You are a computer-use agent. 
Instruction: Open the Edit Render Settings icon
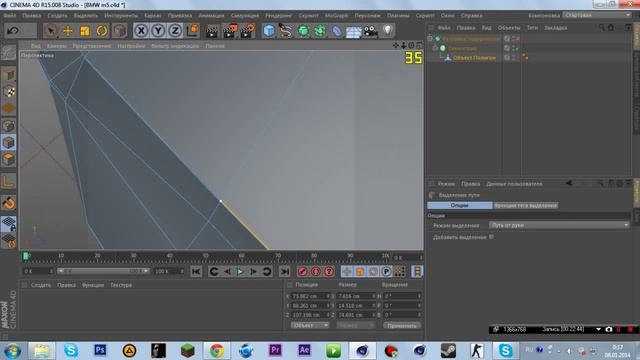[248, 31]
